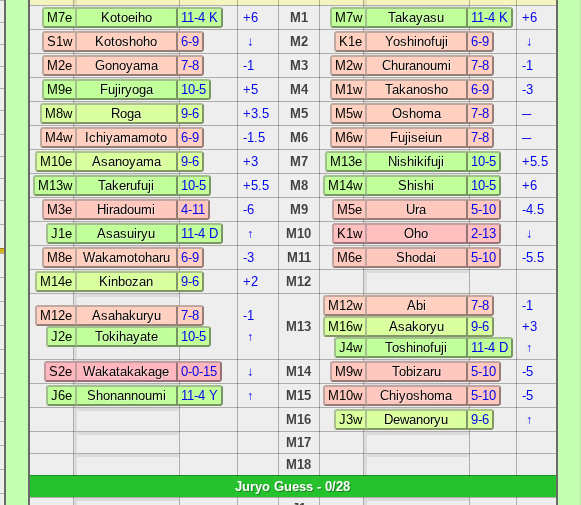This screenshot has height=505, width=581.
Task: Click the Juryo Guess header bar
Action: pyautogui.click(x=293, y=486)
